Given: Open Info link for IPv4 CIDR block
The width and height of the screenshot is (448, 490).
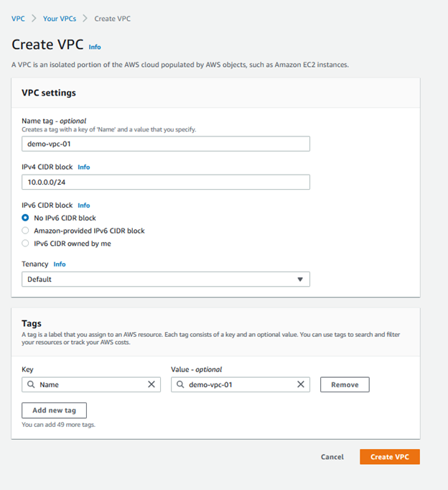Looking at the screenshot, I should click(84, 167).
